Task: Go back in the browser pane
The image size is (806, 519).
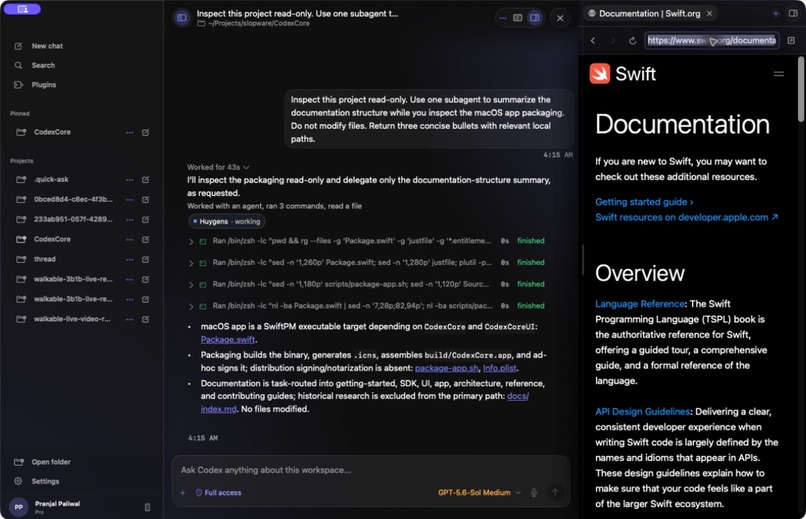Action: point(593,41)
